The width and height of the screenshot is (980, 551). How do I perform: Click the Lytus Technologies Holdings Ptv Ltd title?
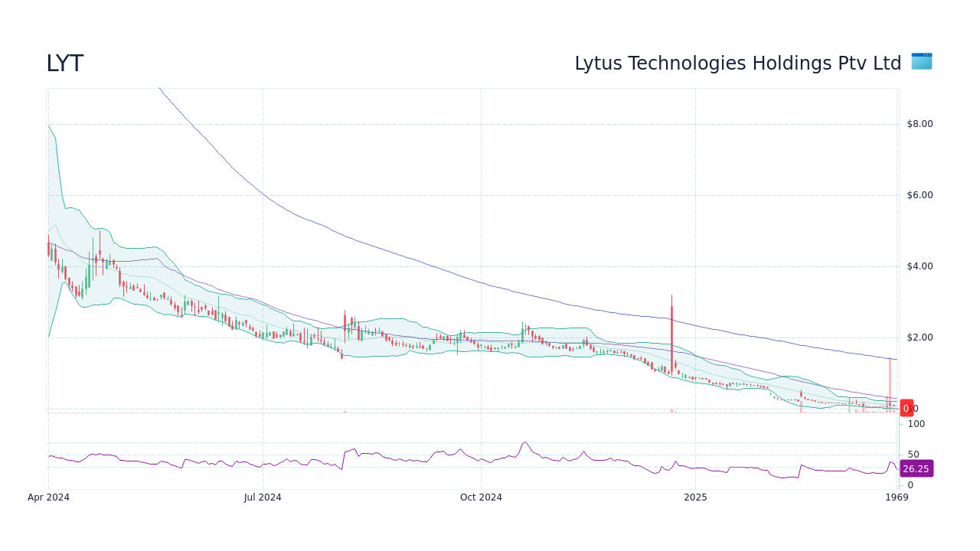[738, 64]
